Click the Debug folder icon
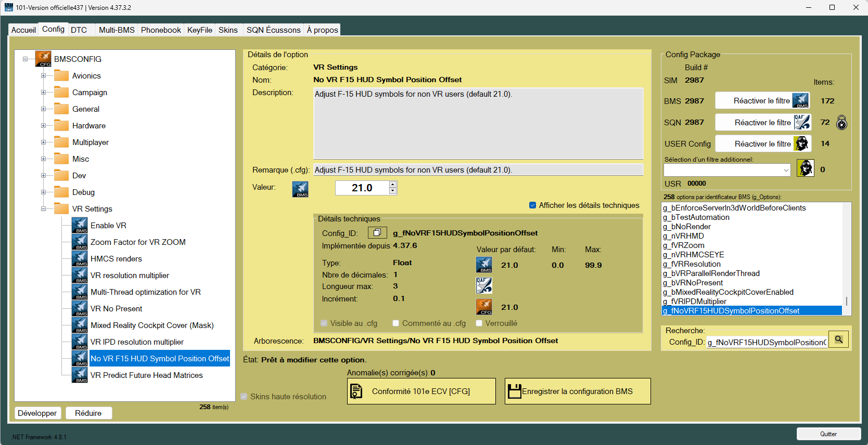This screenshot has height=445, width=868. click(x=61, y=192)
